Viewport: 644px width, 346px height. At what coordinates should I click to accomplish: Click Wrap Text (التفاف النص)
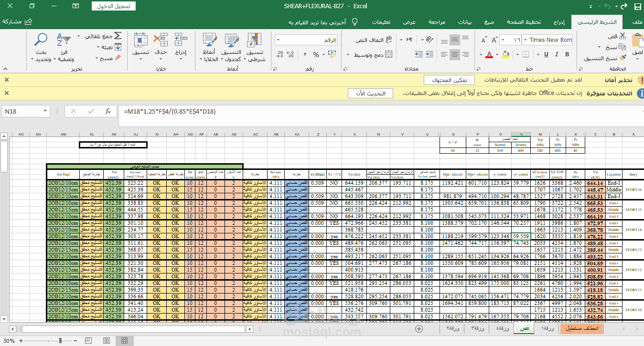374,40
